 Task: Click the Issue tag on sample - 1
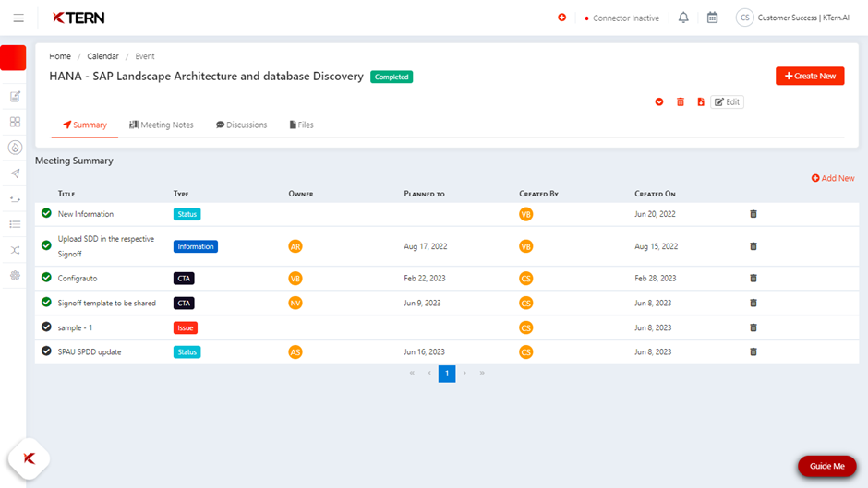186,328
